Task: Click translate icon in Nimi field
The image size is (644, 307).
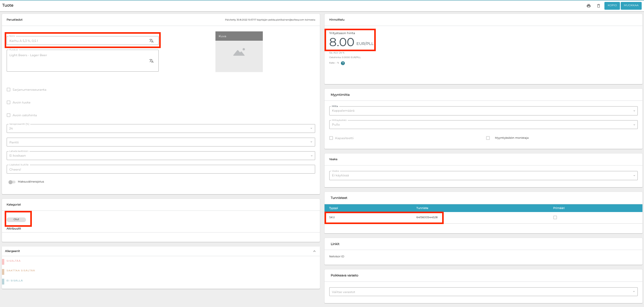Action: pos(151,41)
